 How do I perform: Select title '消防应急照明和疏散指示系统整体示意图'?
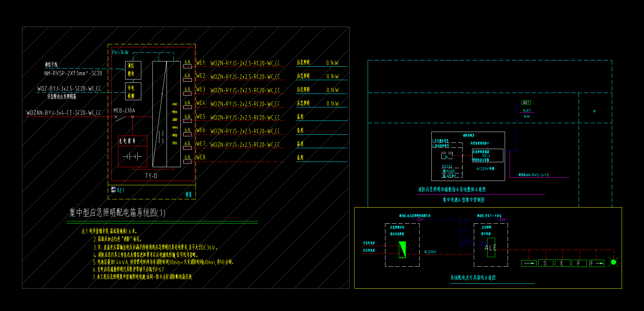452,189
